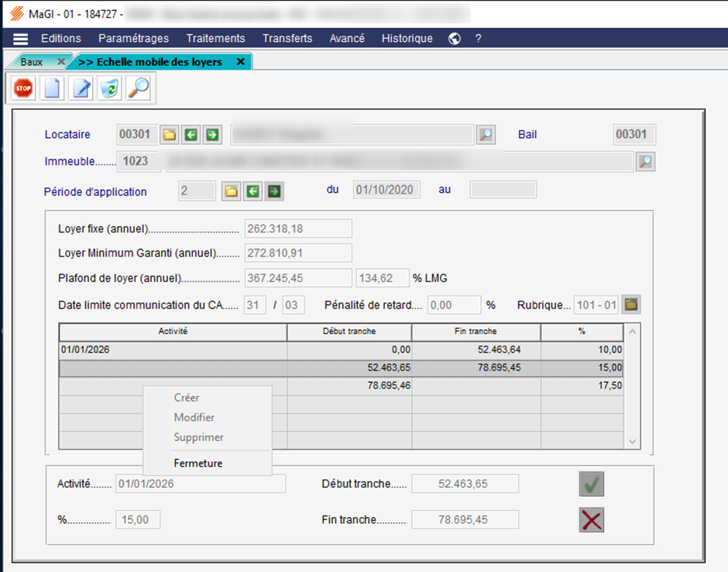Image resolution: width=728 pixels, height=572 pixels.
Task: Open folder icon next to Locataire
Action: pos(170,135)
